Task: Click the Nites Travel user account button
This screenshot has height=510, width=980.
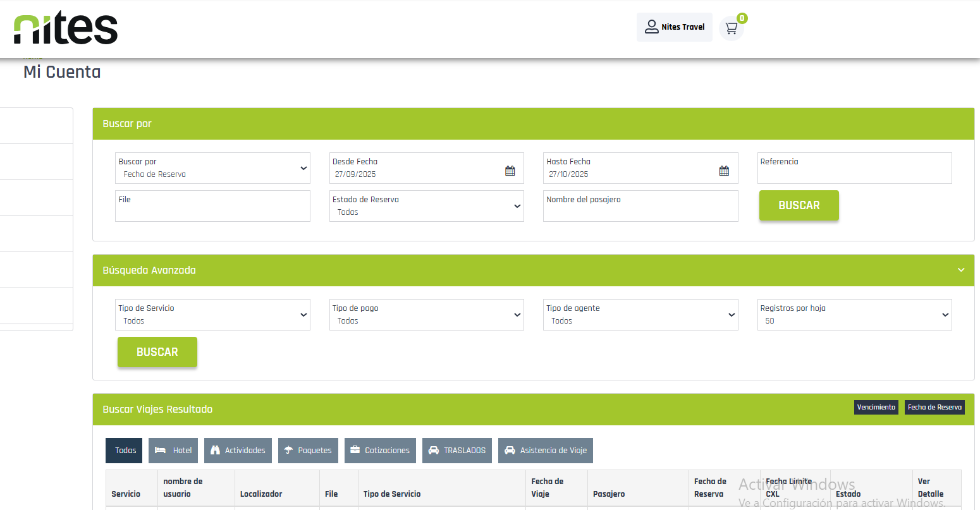Action: click(x=674, y=27)
